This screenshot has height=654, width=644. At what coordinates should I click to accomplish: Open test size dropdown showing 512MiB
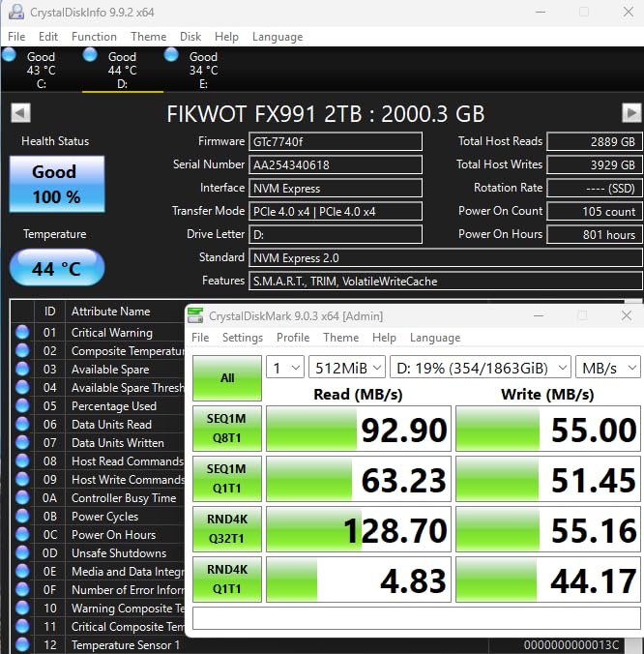pyautogui.click(x=347, y=368)
